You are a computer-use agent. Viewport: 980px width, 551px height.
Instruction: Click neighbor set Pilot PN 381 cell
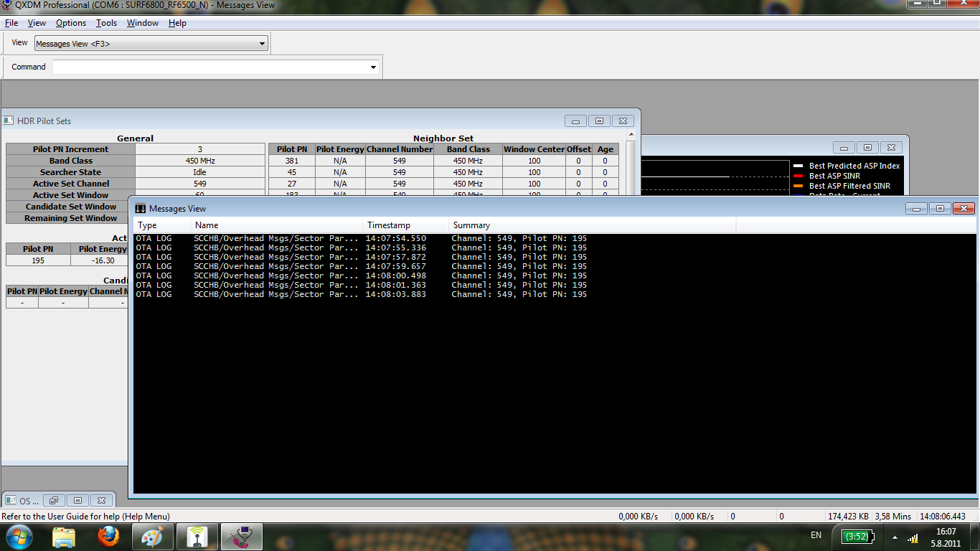click(292, 161)
